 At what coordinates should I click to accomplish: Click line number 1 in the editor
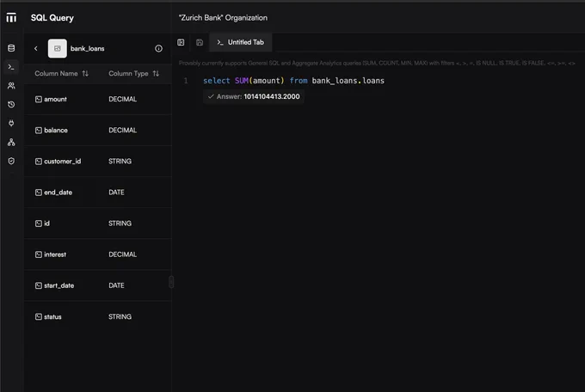(x=186, y=81)
